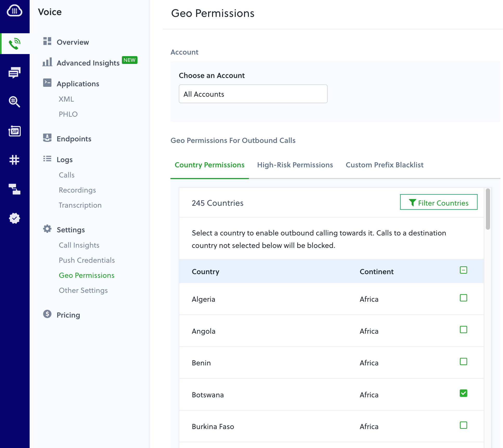Open the PHLO workflow icon in sidebar

[x=15, y=189]
